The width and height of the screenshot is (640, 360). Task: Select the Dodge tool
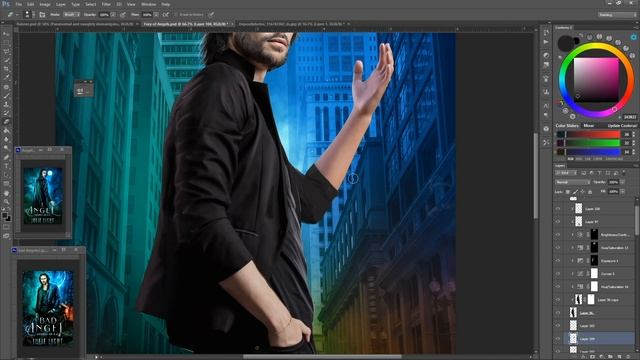[x=6, y=148]
